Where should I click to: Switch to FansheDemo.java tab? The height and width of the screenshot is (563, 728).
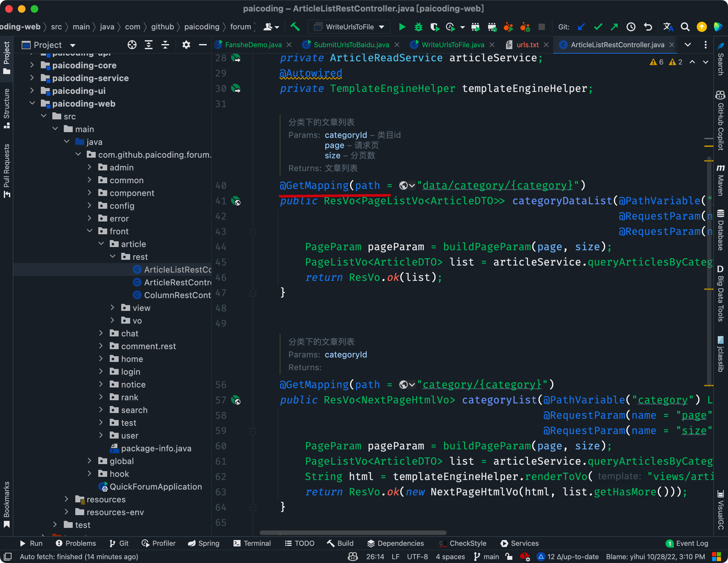pyautogui.click(x=253, y=45)
